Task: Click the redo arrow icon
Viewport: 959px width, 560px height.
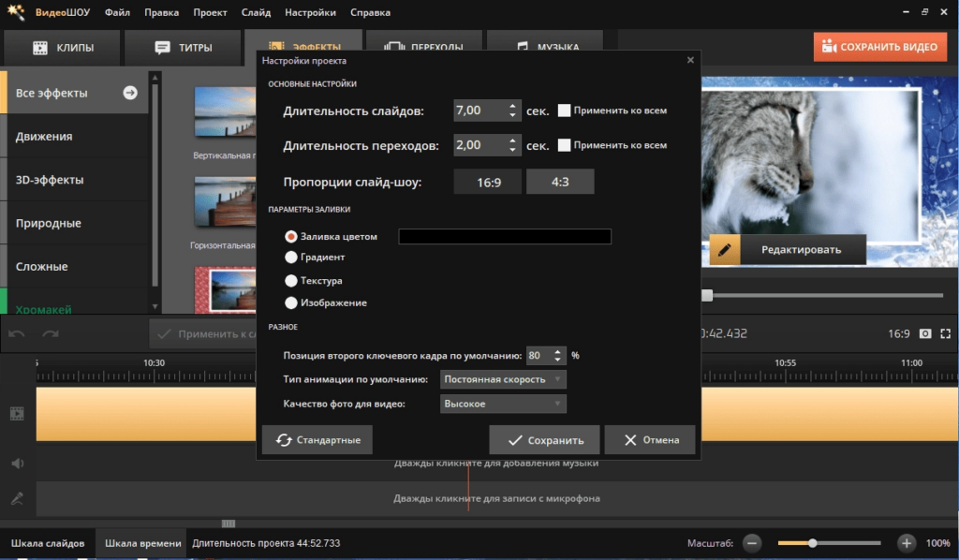Action: (x=51, y=333)
